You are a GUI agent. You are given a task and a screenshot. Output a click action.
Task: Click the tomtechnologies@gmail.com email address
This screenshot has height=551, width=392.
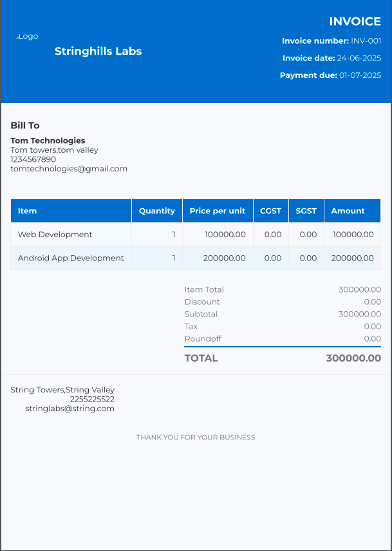pyautogui.click(x=69, y=169)
